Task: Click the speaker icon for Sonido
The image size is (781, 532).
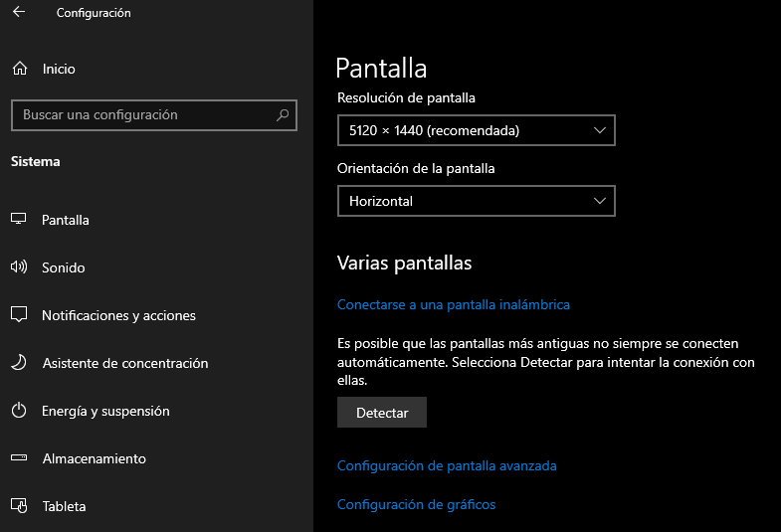Action: pos(19,267)
